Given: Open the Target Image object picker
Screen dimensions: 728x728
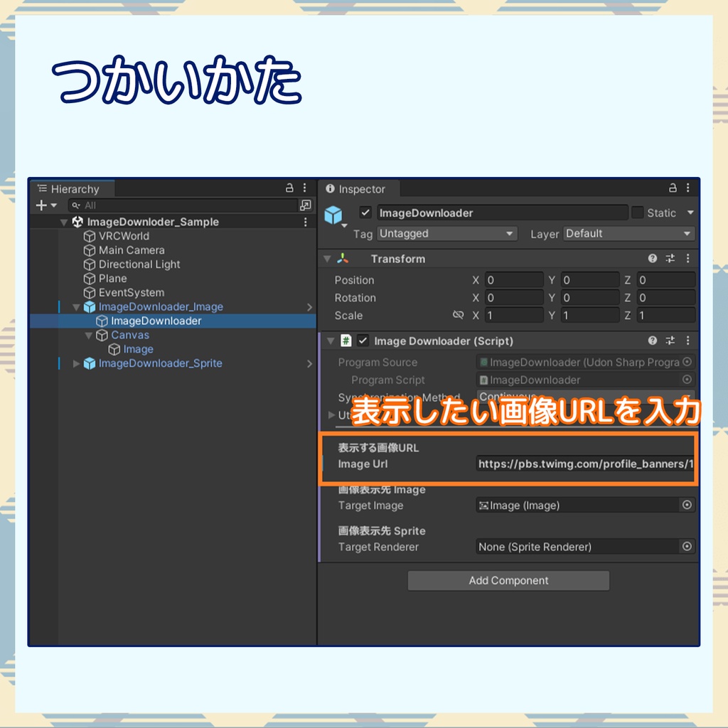Looking at the screenshot, I should tap(687, 505).
